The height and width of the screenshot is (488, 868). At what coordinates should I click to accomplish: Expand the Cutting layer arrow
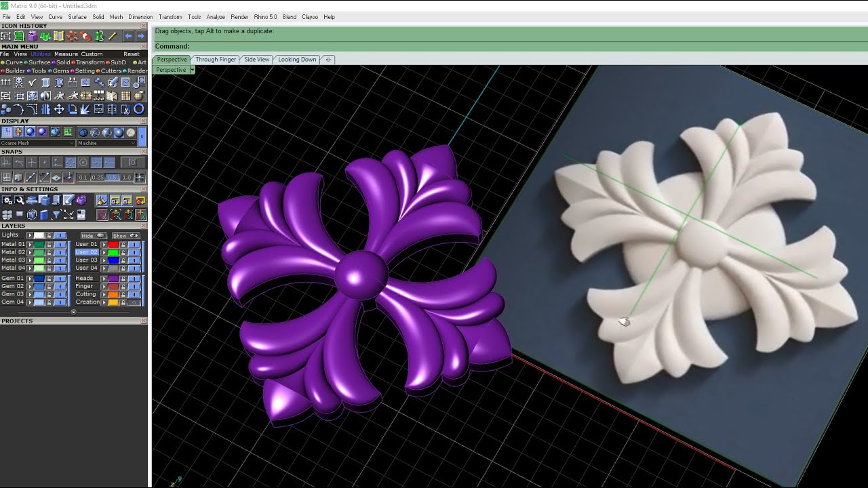pos(104,294)
